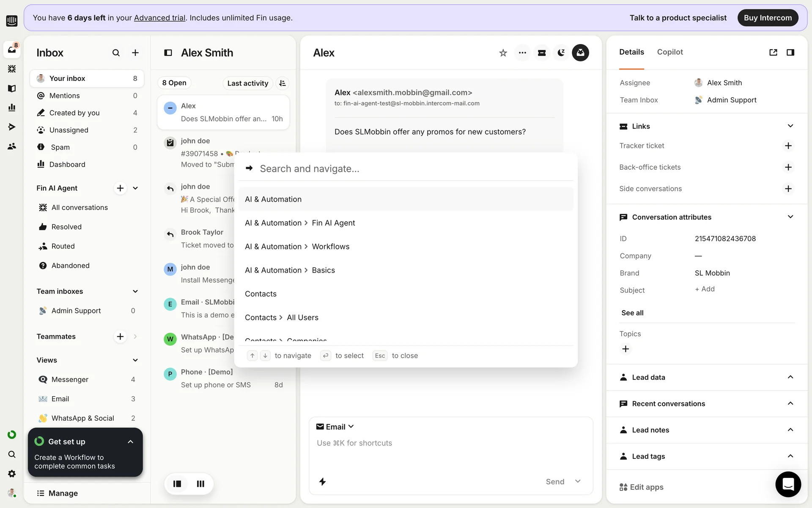The width and height of the screenshot is (812, 508).
Task: Collapse the Links section
Action: click(790, 126)
